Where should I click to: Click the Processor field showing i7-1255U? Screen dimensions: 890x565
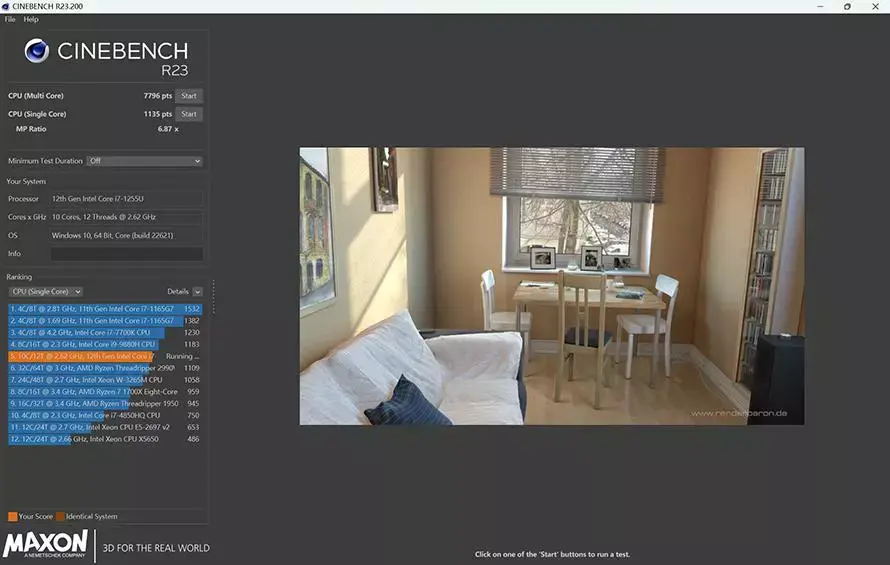(127, 199)
